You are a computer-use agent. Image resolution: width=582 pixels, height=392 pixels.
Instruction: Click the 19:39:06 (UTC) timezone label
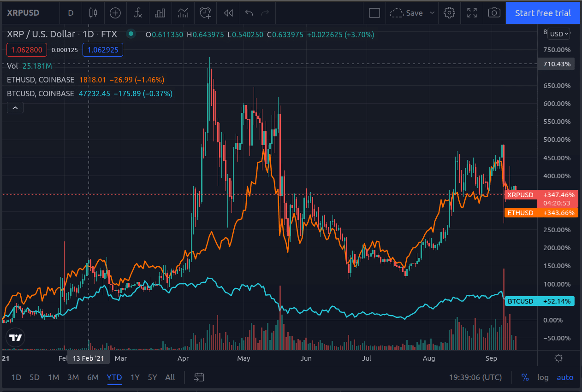pyautogui.click(x=475, y=377)
